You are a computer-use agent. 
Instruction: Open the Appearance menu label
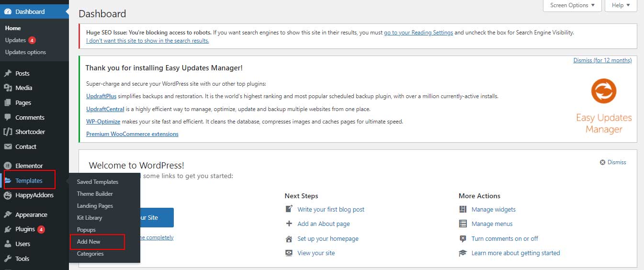pos(31,214)
